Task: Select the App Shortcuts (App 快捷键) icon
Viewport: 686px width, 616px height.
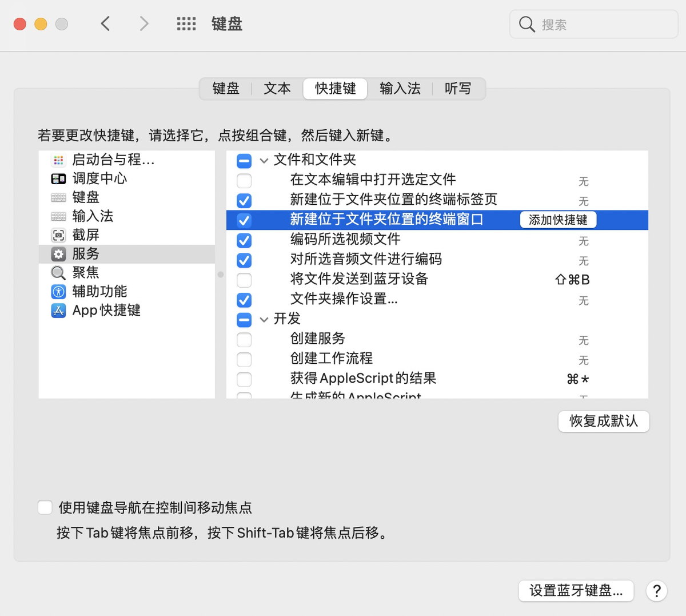Action: [58, 311]
